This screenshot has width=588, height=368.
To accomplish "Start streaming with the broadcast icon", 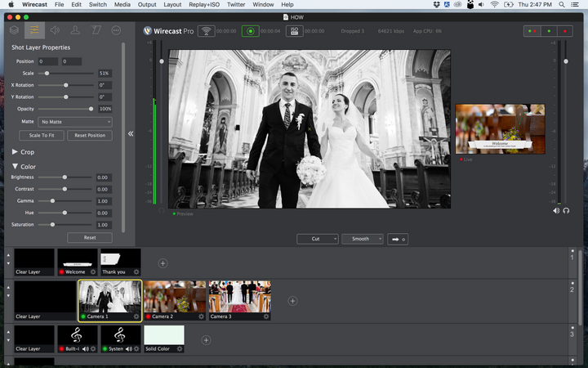I will (x=206, y=31).
